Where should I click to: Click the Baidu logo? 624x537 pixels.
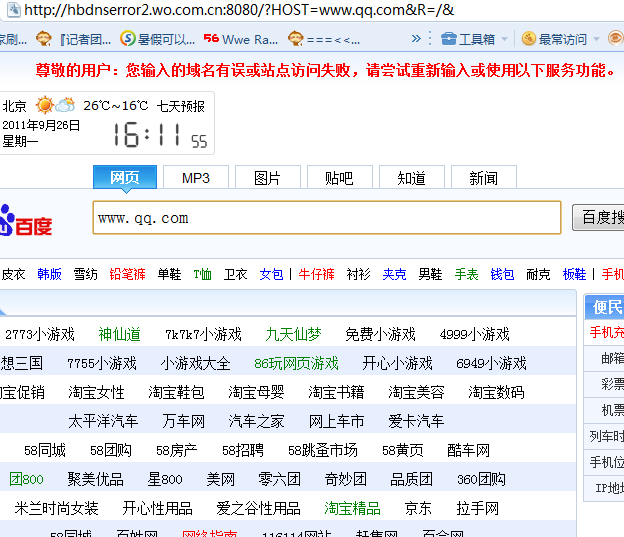pos(26,220)
